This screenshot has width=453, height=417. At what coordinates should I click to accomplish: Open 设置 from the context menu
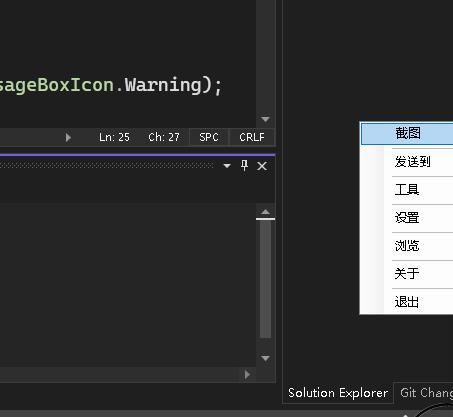407,218
